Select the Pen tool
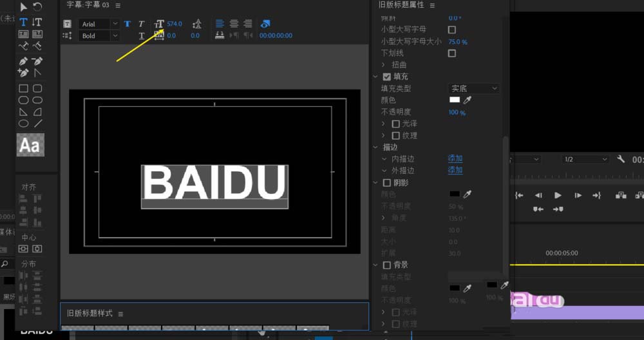 pos(23,62)
